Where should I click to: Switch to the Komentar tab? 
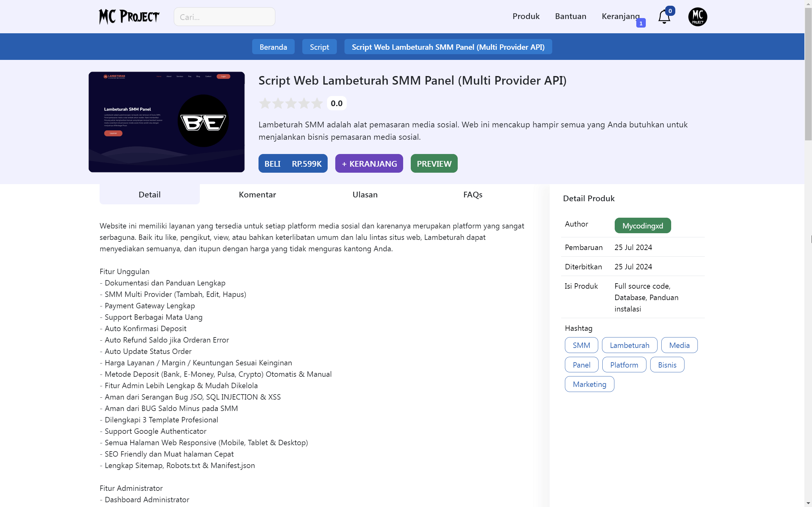(x=257, y=195)
